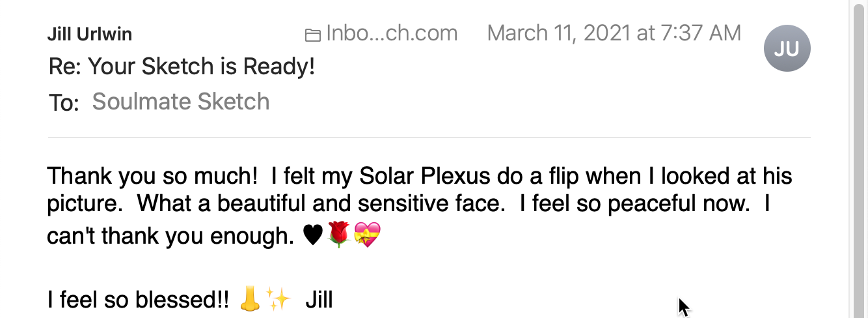Click the black heart emoji
868x318 pixels.
[313, 235]
